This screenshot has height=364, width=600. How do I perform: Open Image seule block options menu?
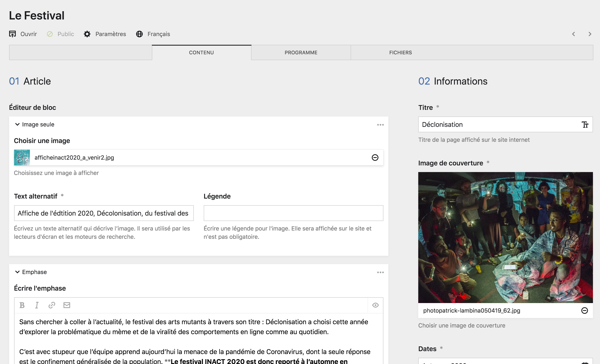click(380, 125)
